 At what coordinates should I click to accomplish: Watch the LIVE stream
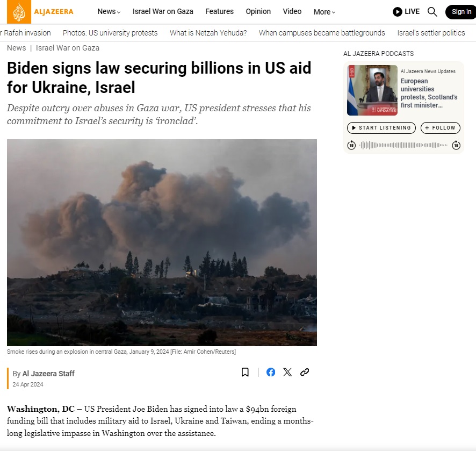[406, 11]
